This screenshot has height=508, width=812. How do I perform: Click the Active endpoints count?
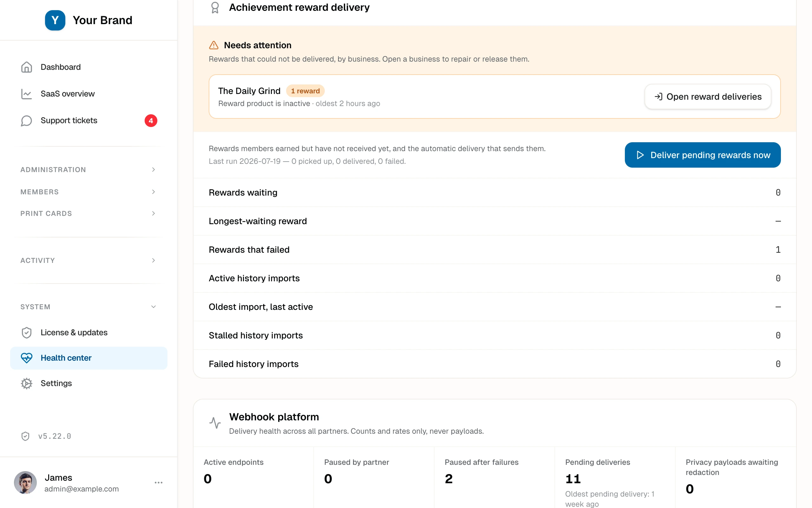208,479
